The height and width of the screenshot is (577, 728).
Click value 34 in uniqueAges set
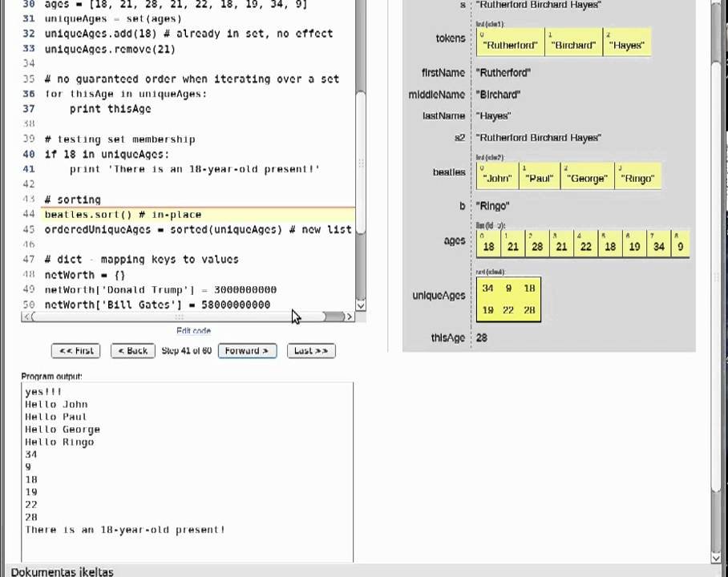coord(487,288)
